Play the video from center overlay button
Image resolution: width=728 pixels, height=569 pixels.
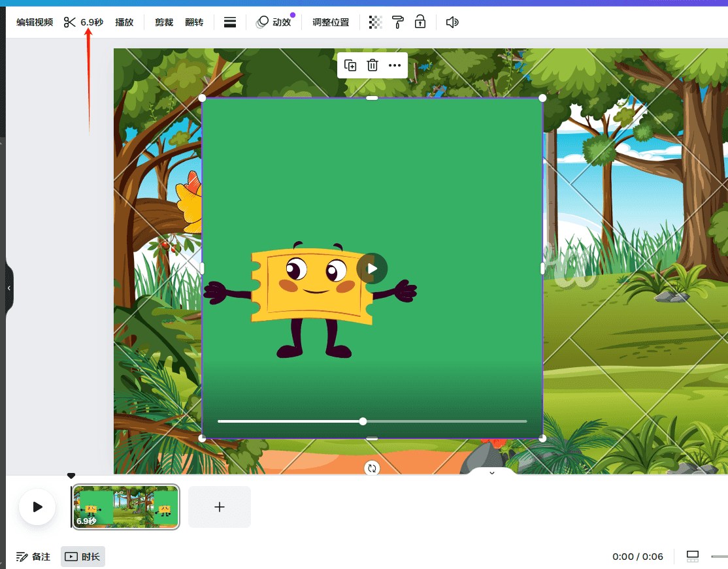click(x=372, y=268)
